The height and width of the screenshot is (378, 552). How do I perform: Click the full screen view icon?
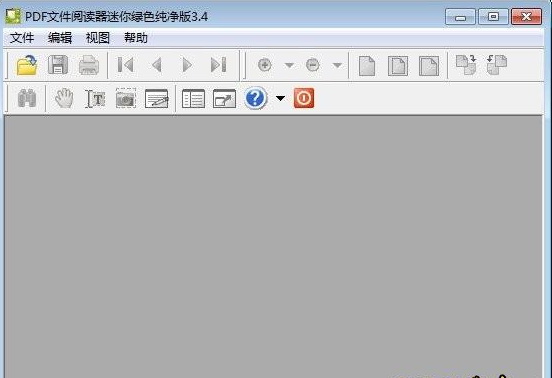tap(224, 99)
